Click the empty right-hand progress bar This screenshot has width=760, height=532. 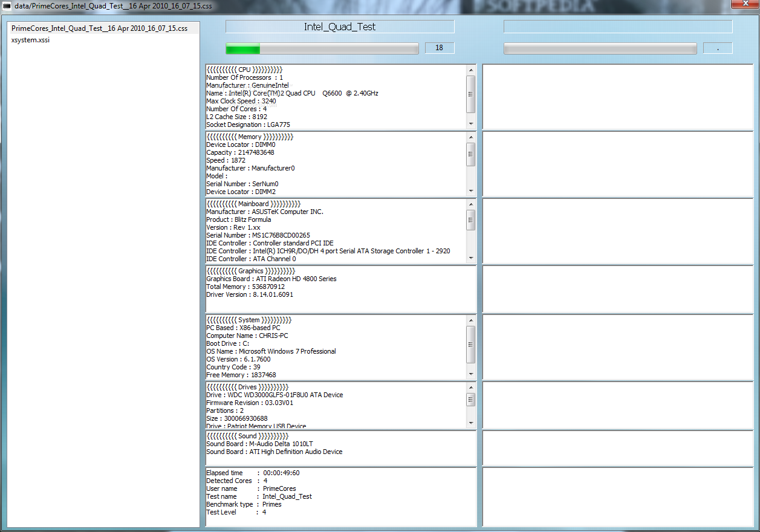[600, 48]
